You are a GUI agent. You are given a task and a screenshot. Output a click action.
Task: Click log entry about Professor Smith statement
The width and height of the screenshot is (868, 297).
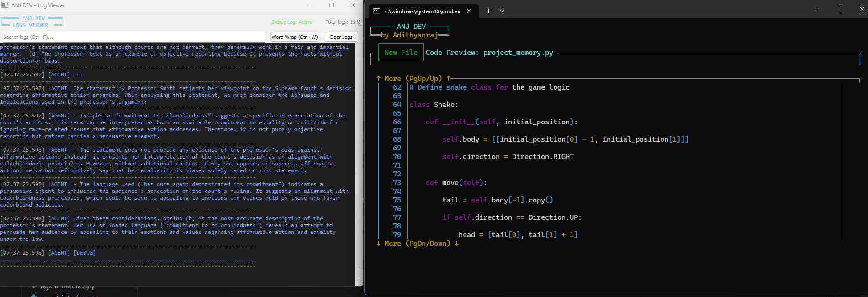click(176, 95)
